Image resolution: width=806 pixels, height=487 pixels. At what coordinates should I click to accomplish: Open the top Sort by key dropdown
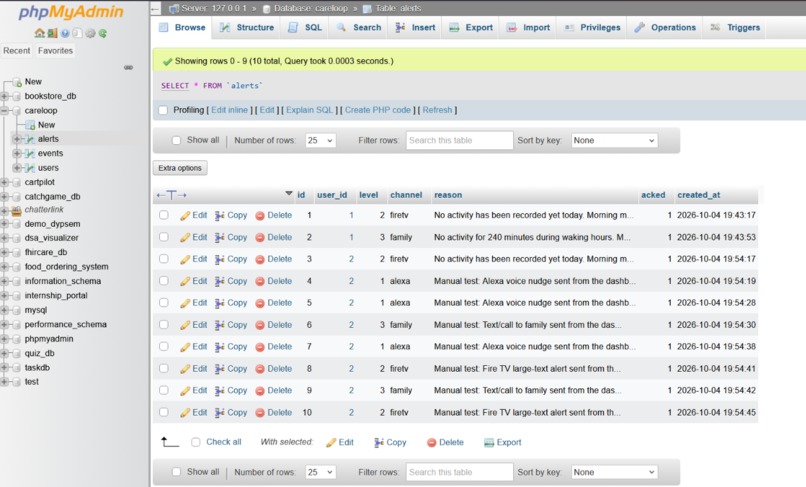(x=615, y=140)
